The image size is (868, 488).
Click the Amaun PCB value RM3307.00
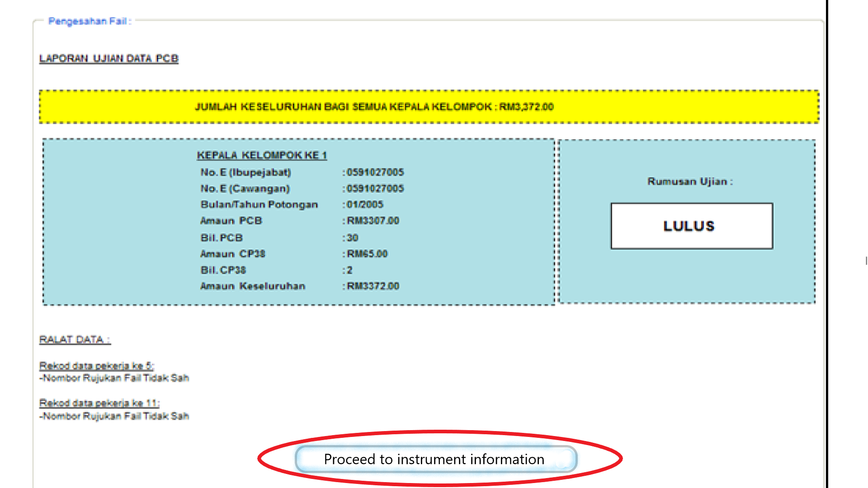click(373, 221)
